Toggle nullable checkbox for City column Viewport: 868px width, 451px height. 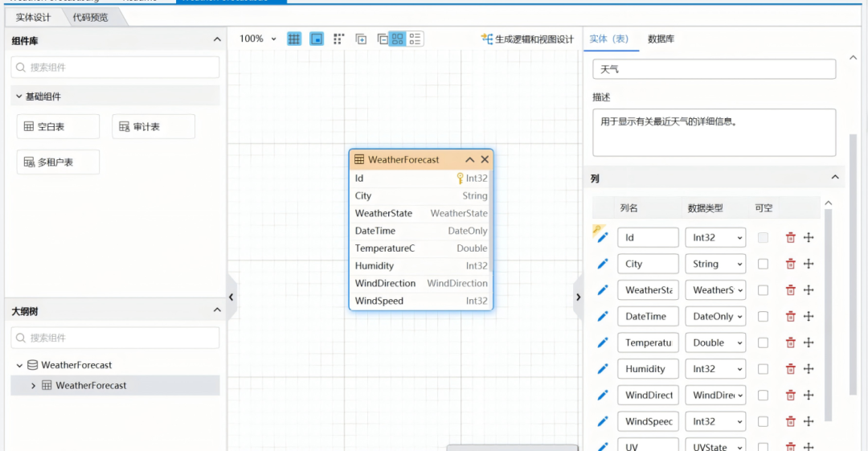pos(763,264)
